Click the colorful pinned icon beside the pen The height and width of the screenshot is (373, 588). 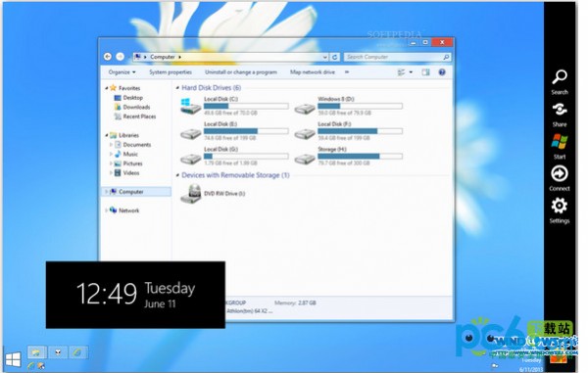41,365
